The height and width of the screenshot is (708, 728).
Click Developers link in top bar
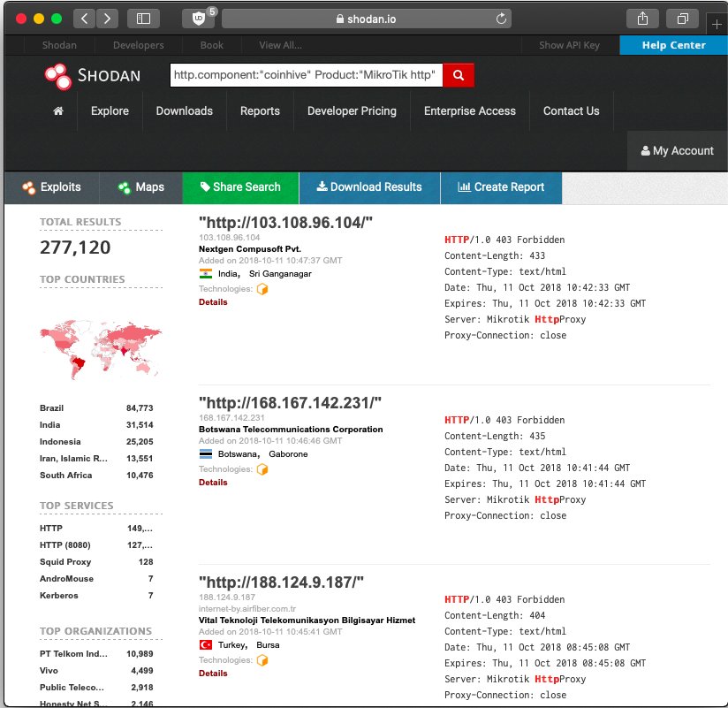click(139, 45)
